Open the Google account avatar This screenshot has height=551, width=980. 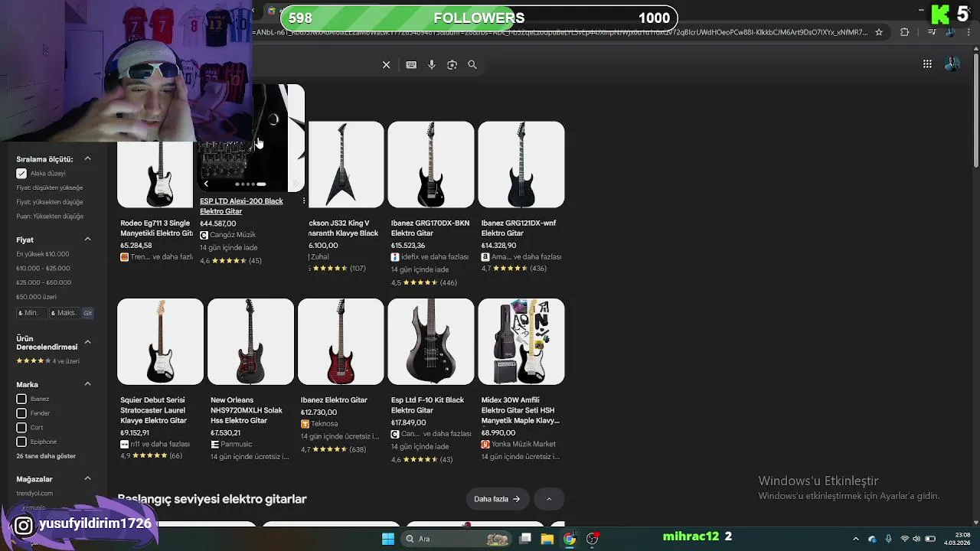click(952, 64)
